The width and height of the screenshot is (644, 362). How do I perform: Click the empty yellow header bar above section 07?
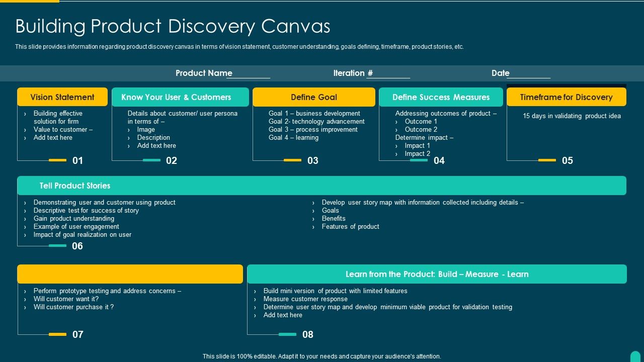coord(130,274)
